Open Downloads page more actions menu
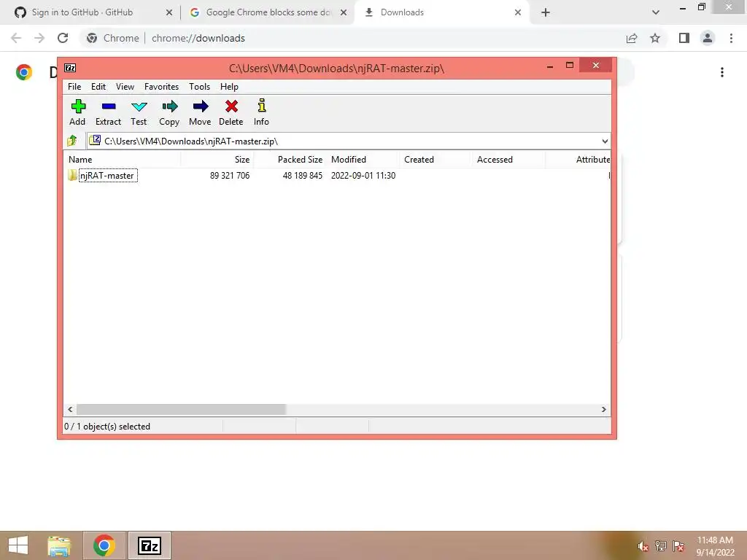Image resolution: width=747 pixels, height=560 pixels. 722,72
